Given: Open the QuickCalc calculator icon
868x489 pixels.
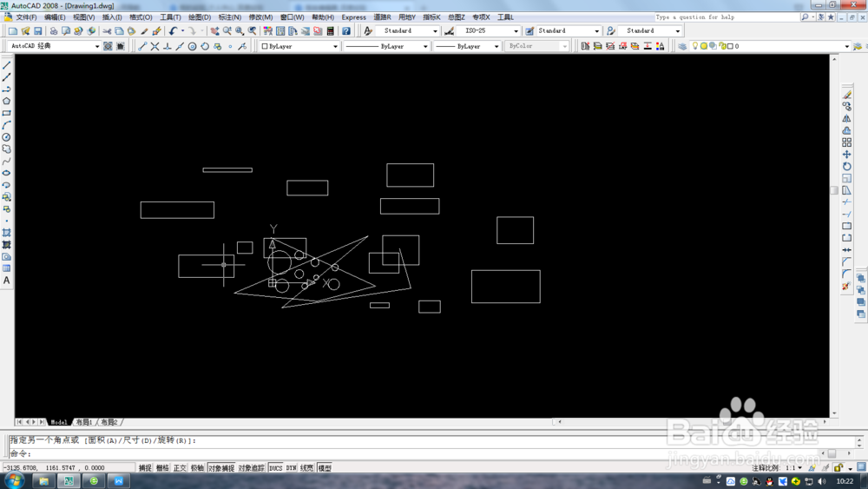Looking at the screenshot, I should (x=331, y=31).
